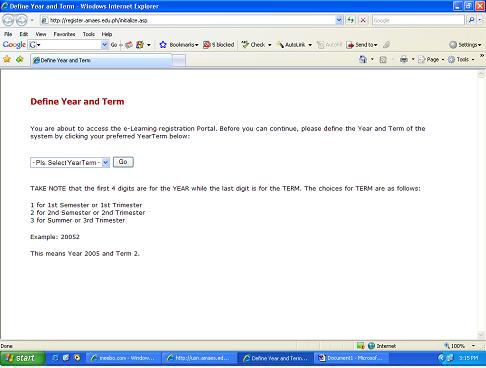Click the Windows Start button

23,358
